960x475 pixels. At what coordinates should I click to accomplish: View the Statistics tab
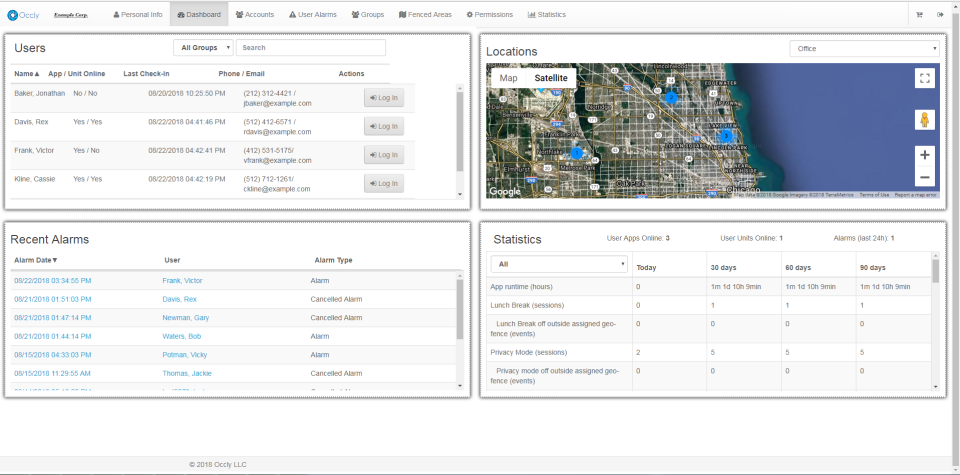pyautogui.click(x=547, y=15)
